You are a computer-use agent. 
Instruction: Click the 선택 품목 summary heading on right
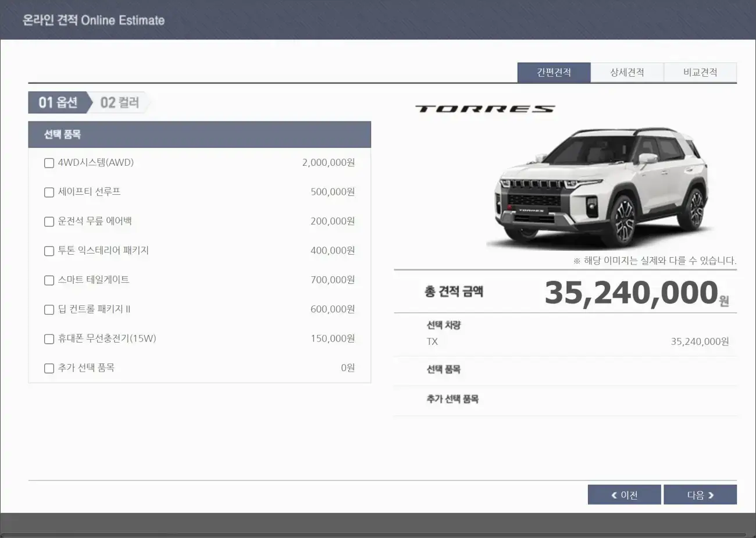pos(444,369)
